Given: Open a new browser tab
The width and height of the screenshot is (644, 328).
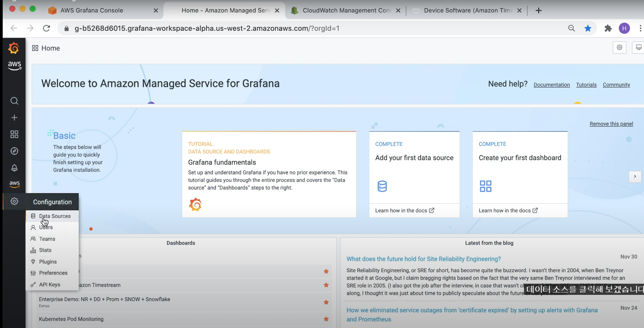Looking at the screenshot, I should (x=539, y=10).
